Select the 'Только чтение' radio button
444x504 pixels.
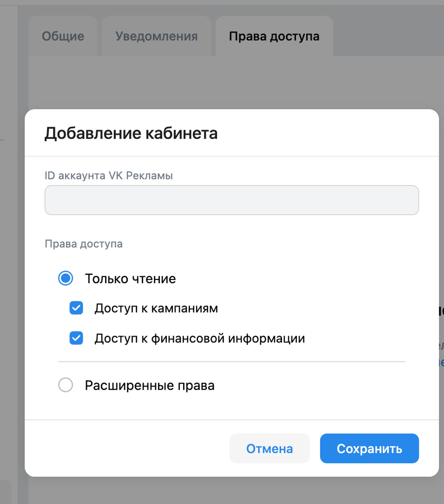point(65,279)
